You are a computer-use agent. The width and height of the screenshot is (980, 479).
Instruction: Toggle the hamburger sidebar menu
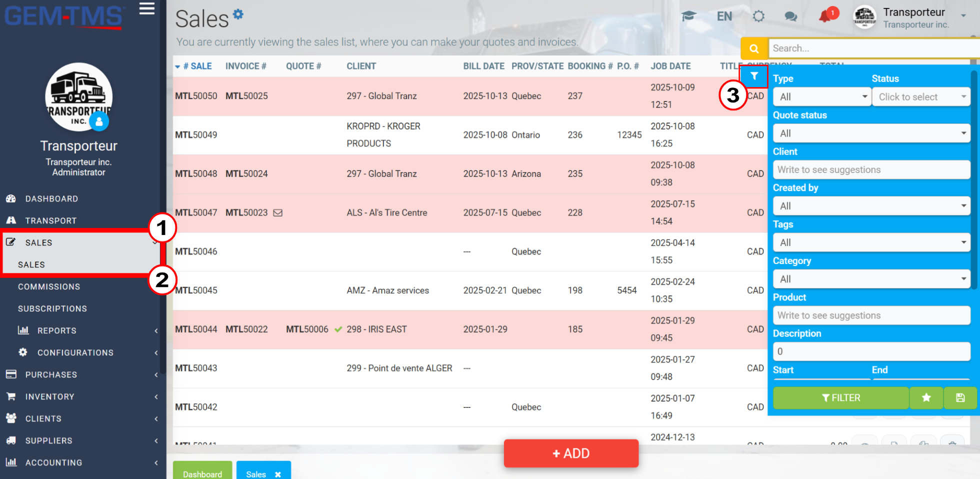point(146,8)
